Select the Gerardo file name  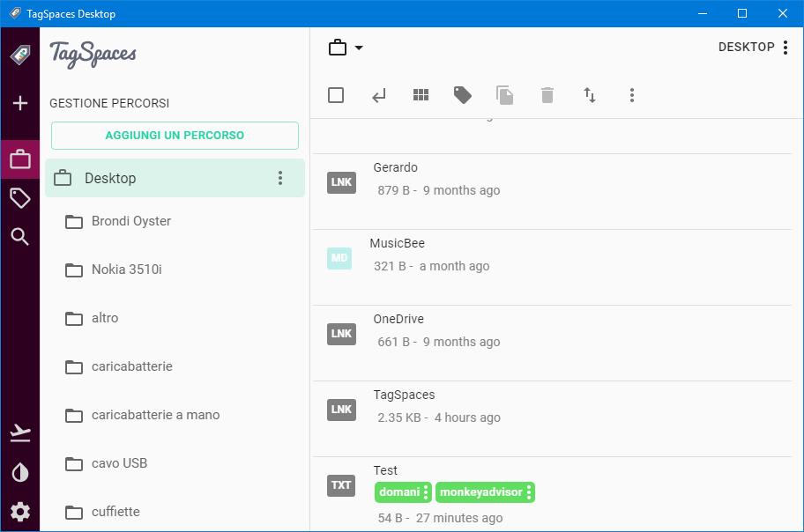(395, 167)
